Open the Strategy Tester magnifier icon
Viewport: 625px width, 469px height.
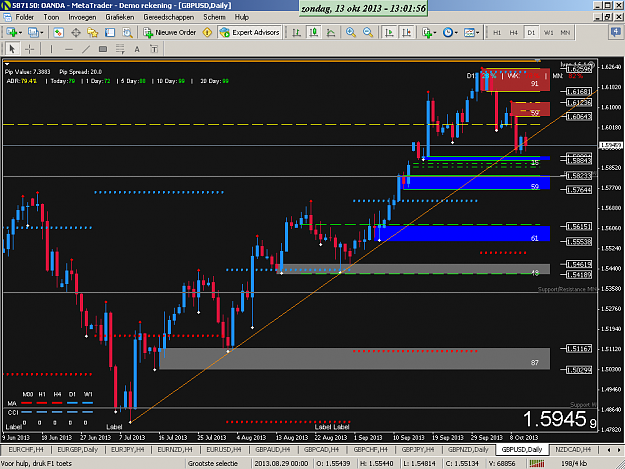point(127,32)
